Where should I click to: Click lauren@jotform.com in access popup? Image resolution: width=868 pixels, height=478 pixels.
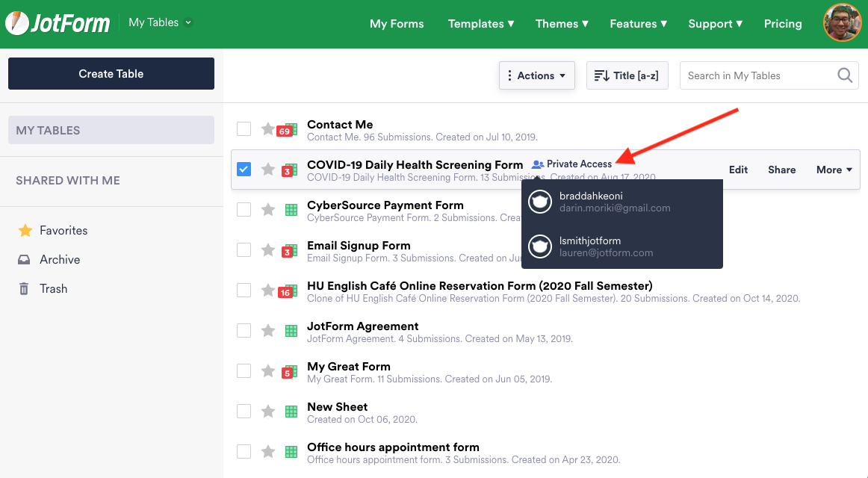coord(606,253)
